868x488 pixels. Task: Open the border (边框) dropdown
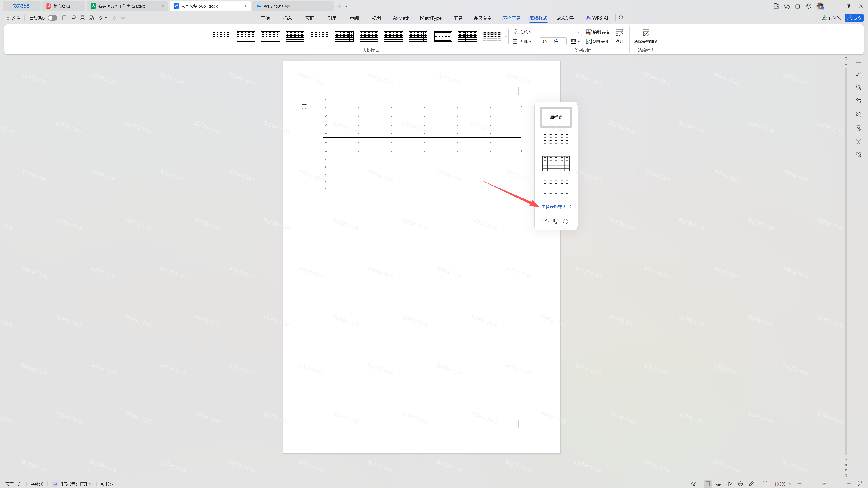[x=523, y=41]
